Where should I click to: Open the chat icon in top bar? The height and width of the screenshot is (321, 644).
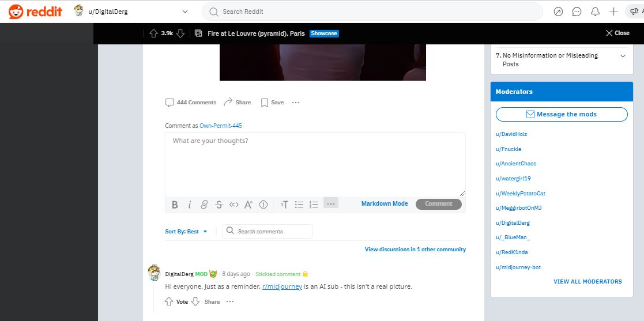point(577,12)
